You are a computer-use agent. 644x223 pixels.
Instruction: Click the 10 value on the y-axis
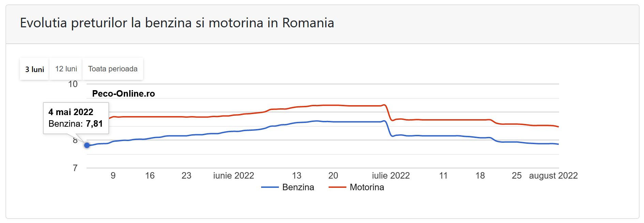point(73,84)
